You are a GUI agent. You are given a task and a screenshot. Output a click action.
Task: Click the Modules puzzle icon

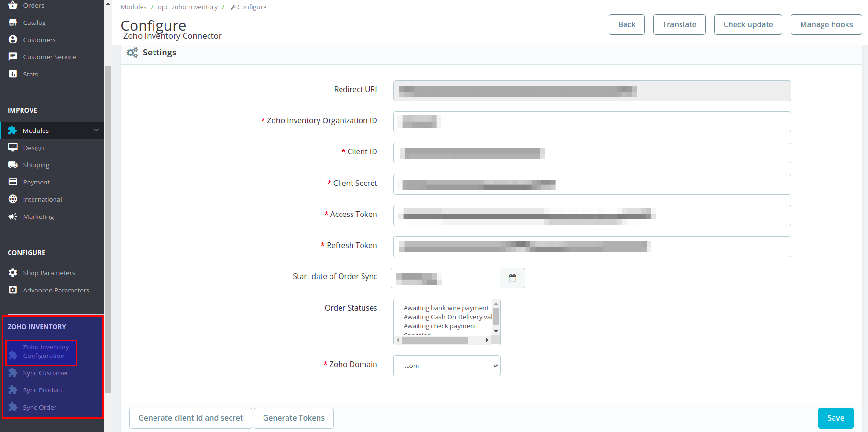tap(12, 130)
